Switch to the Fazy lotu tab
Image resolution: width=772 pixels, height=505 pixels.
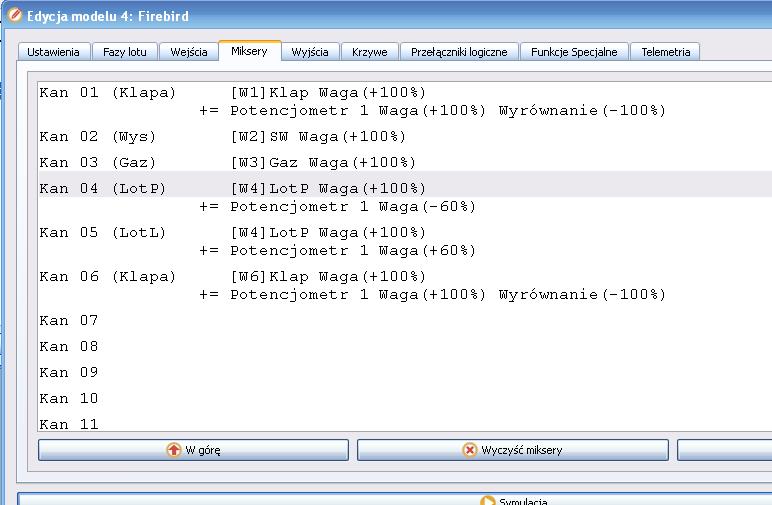pos(125,52)
